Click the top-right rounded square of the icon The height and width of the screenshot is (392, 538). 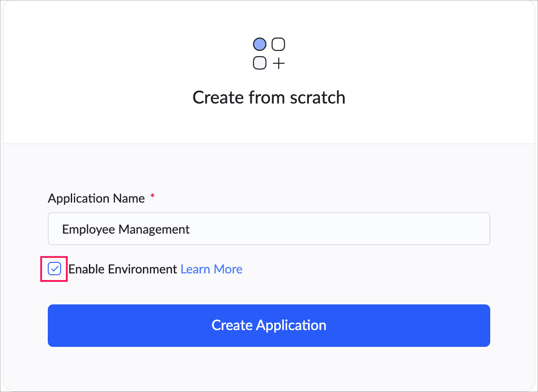tap(278, 44)
